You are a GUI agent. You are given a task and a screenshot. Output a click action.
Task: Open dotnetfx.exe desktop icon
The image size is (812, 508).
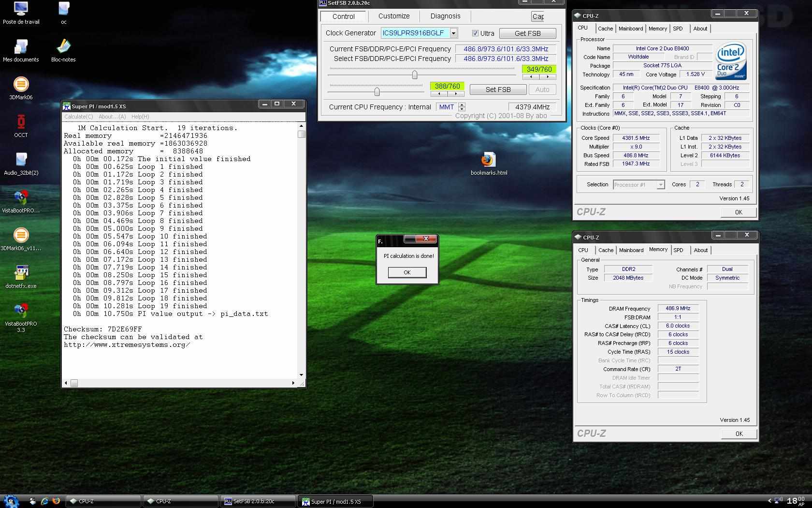[21, 277]
